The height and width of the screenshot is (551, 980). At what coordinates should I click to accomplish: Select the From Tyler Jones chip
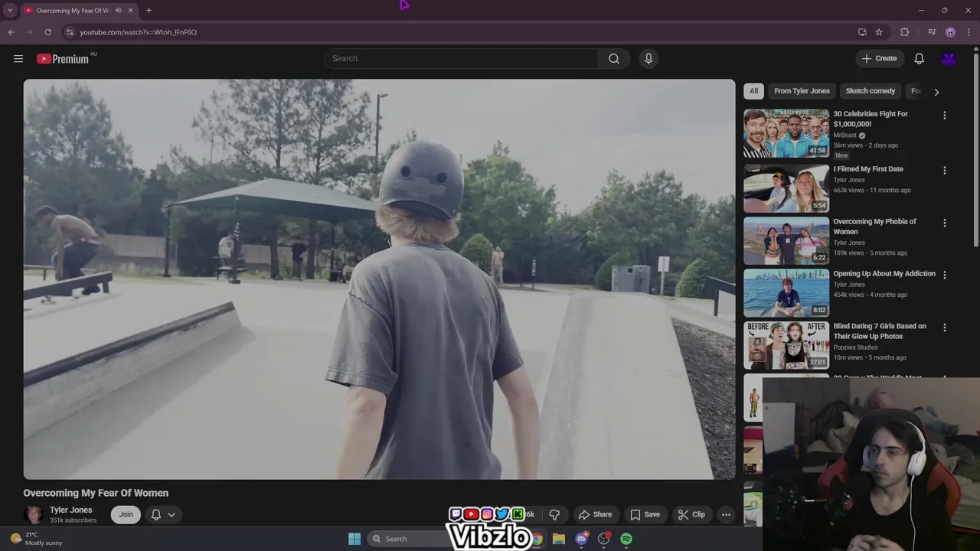click(802, 91)
